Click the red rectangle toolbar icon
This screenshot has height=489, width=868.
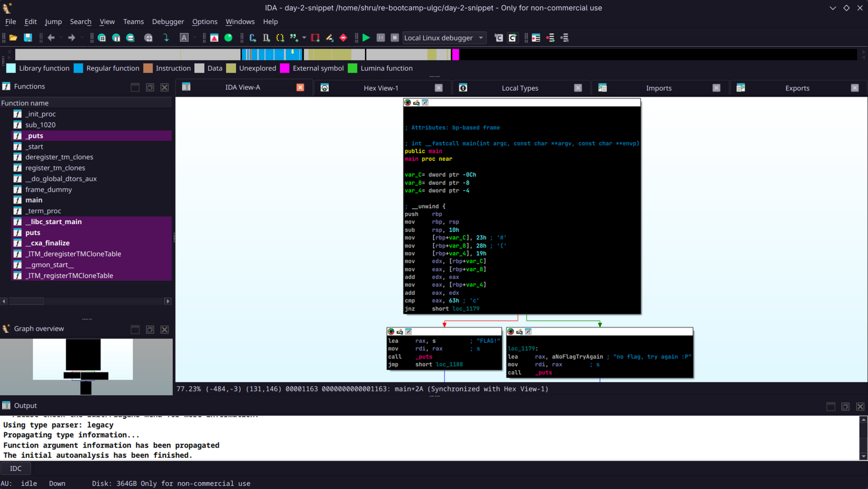(315, 38)
